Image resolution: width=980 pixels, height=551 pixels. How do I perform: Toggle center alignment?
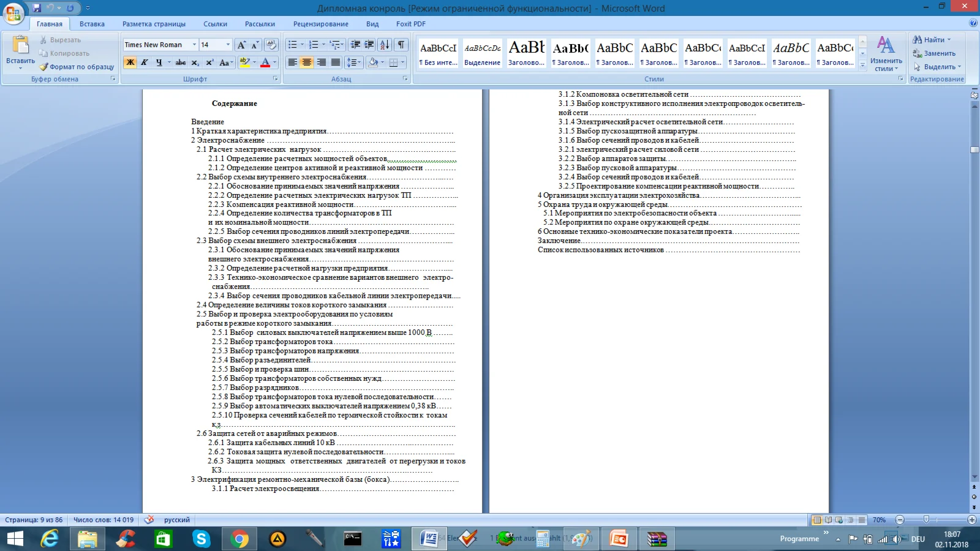[307, 62]
